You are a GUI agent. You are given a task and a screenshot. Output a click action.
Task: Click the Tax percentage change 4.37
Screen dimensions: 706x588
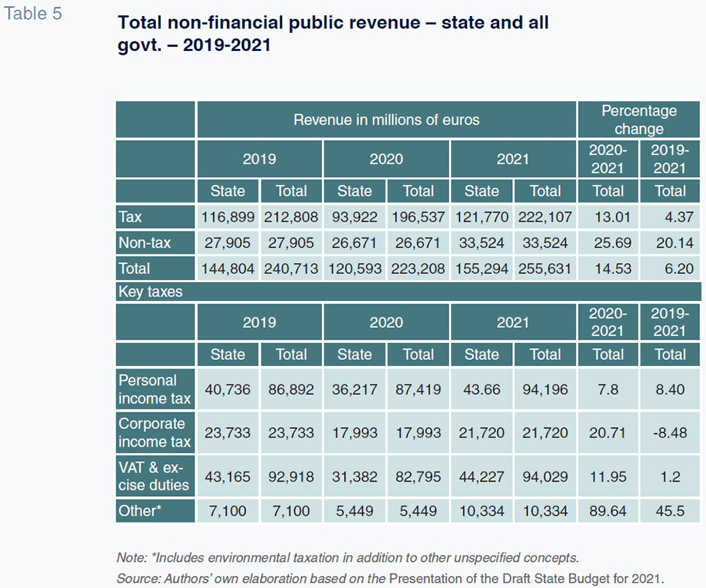pos(679,217)
